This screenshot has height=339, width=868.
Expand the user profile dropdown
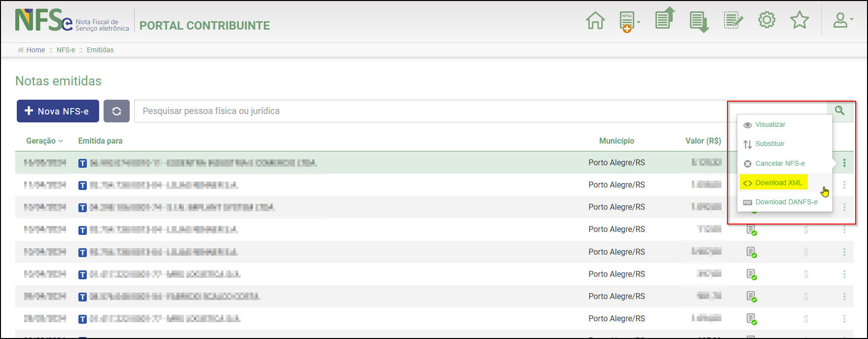click(842, 21)
